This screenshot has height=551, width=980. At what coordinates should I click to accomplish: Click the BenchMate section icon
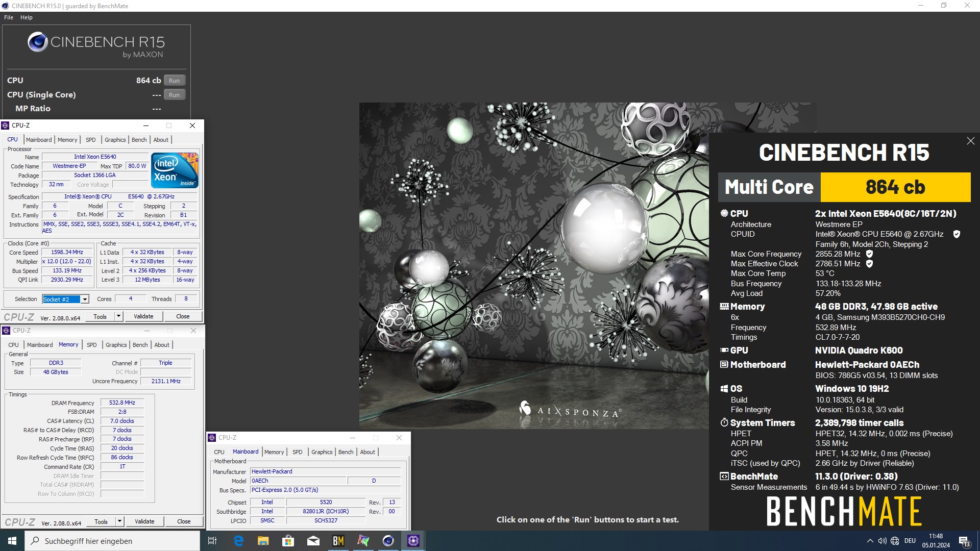(724, 477)
